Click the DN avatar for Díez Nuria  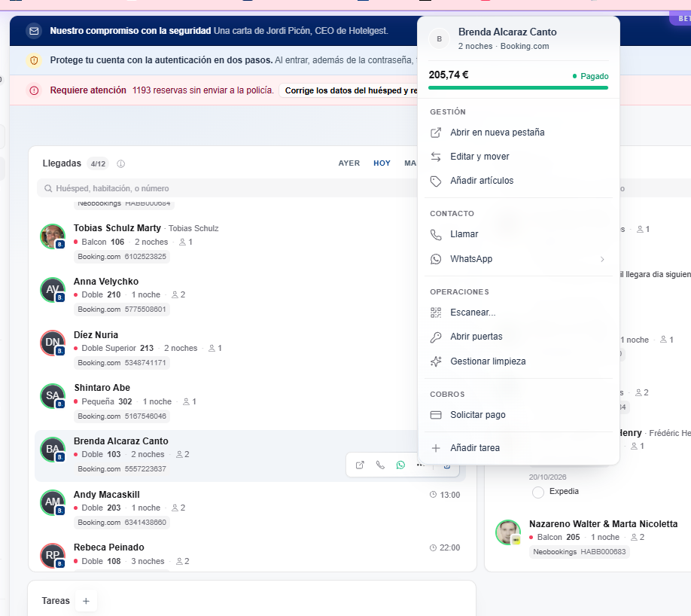(x=53, y=343)
